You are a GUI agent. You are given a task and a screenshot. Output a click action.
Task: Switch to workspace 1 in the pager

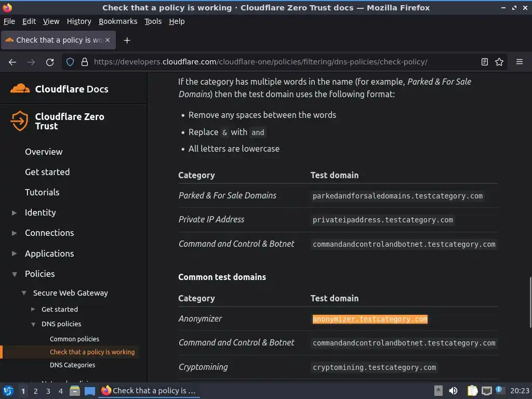tap(23, 391)
